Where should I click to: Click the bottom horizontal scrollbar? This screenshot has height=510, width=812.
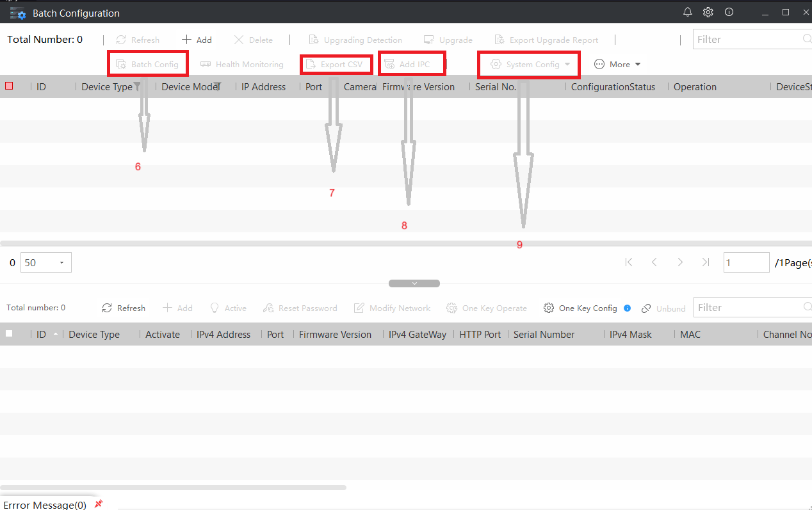click(173, 488)
